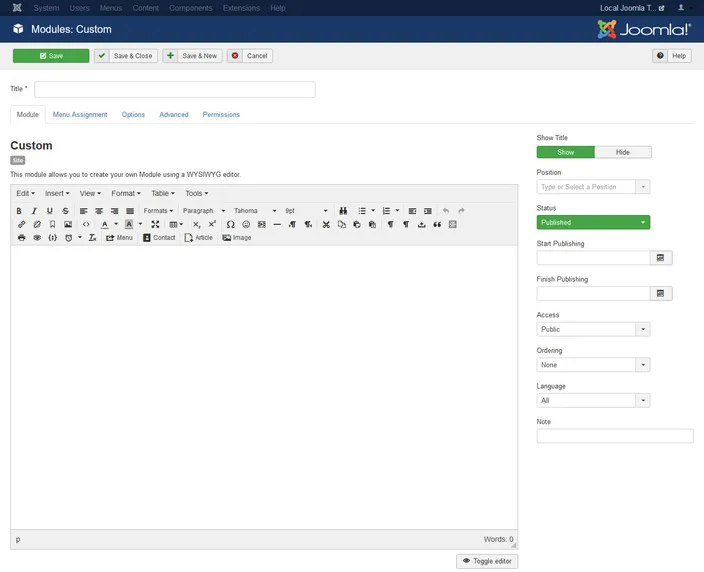
Task: Preview content with eye icon
Action: point(37,238)
